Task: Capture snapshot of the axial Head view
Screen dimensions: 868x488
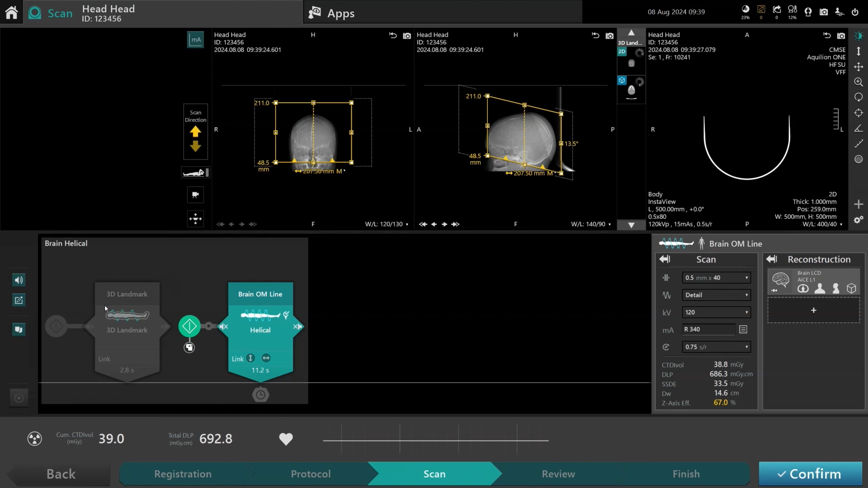Action: pos(841,36)
